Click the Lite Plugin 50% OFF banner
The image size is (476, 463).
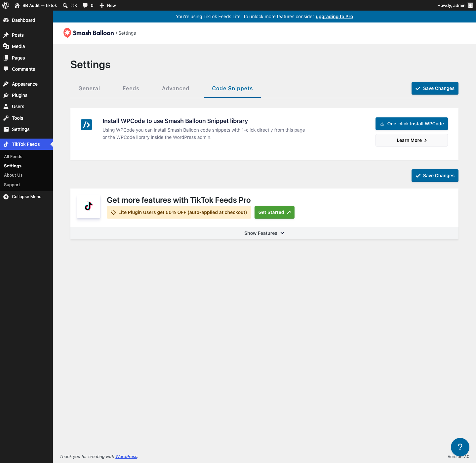[x=179, y=212]
